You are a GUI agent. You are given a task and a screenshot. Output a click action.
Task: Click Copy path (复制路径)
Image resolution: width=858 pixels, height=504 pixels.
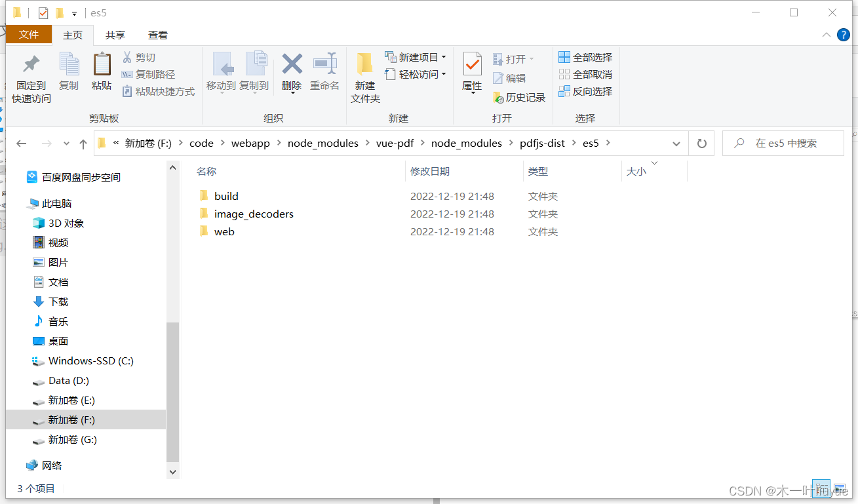(149, 75)
